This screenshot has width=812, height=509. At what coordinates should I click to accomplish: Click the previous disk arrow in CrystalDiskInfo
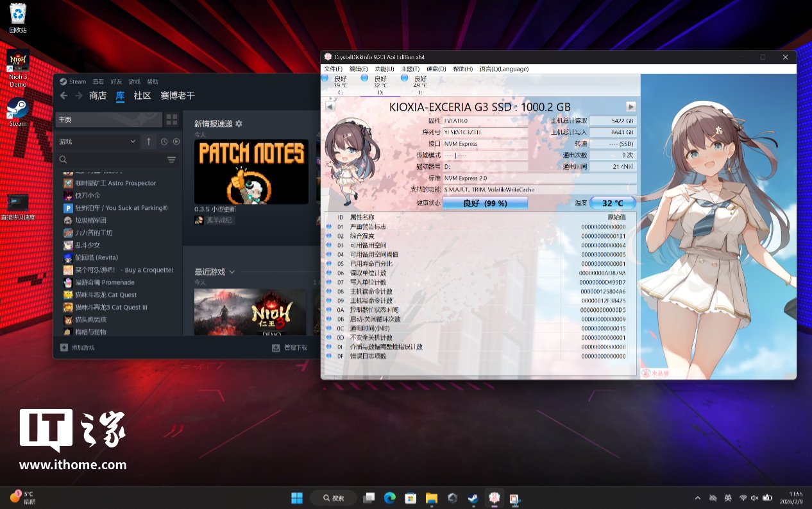tap(330, 107)
